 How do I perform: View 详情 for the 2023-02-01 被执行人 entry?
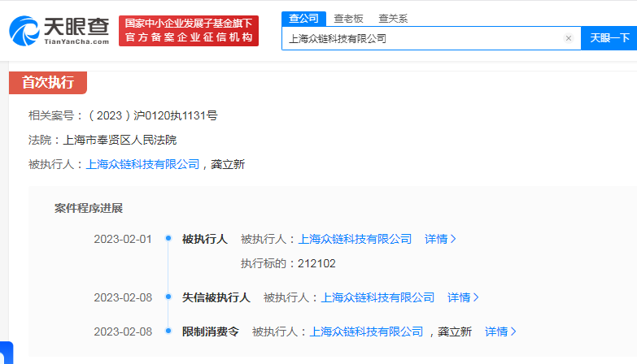(x=440, y=239)
